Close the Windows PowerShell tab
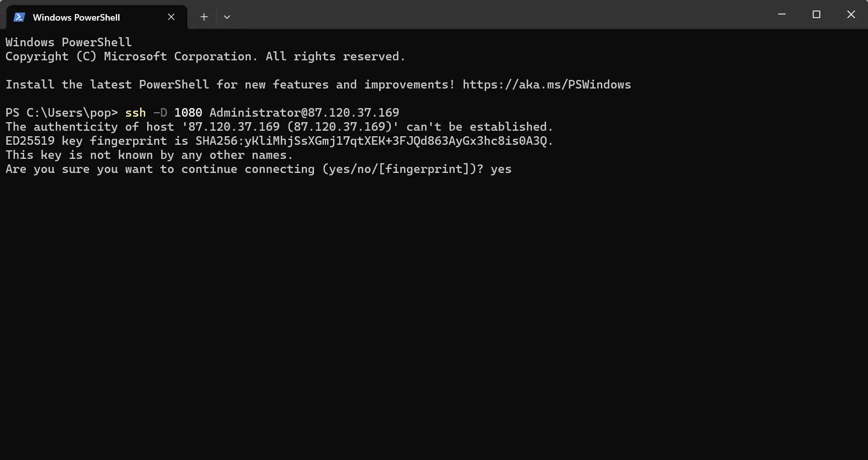The height and width of the screenshot is (460, 868). pyautogui.click(x=171, y=17)
